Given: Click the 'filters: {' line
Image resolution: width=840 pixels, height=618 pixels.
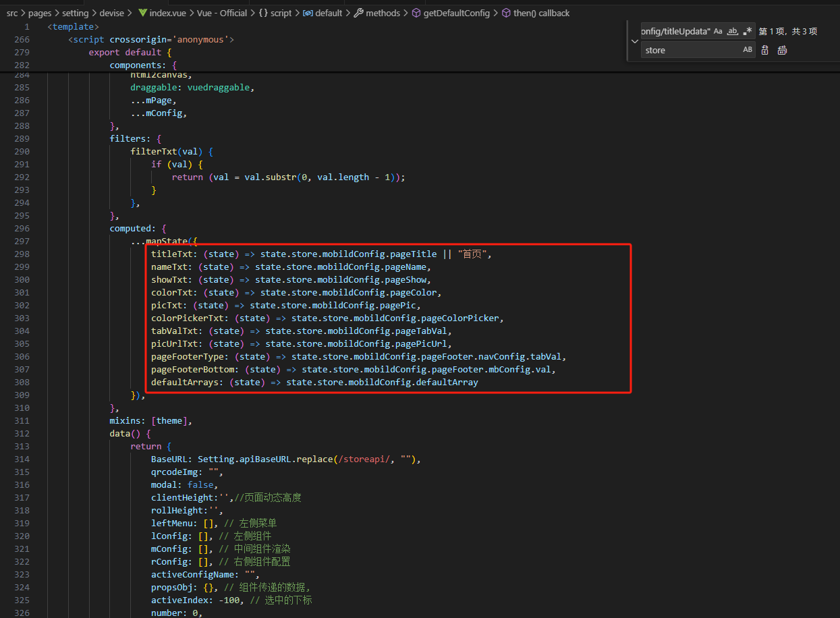Looking at the screenshot, I should 136,138.
